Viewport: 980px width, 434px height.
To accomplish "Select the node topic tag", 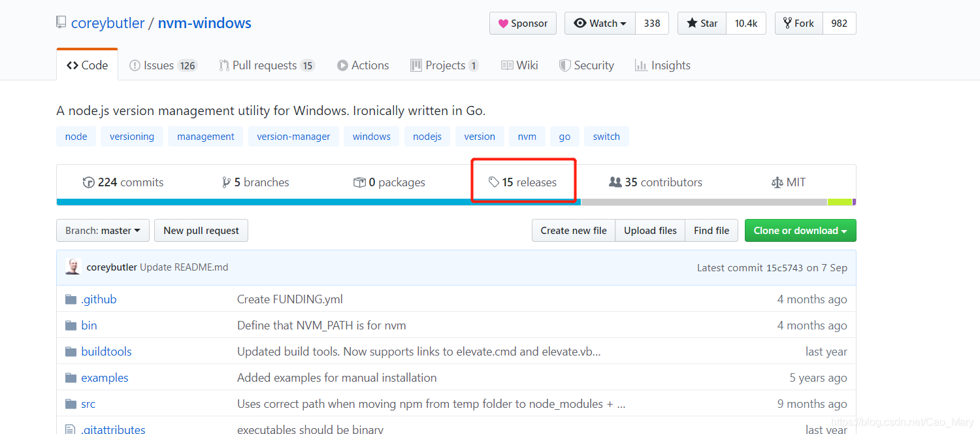I will (76, 137).
